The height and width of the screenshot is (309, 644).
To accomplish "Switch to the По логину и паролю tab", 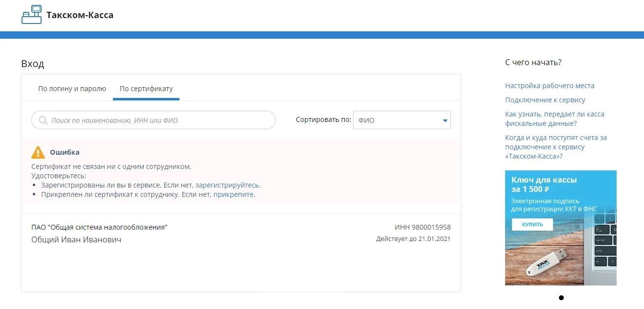I will coord(72,89).
